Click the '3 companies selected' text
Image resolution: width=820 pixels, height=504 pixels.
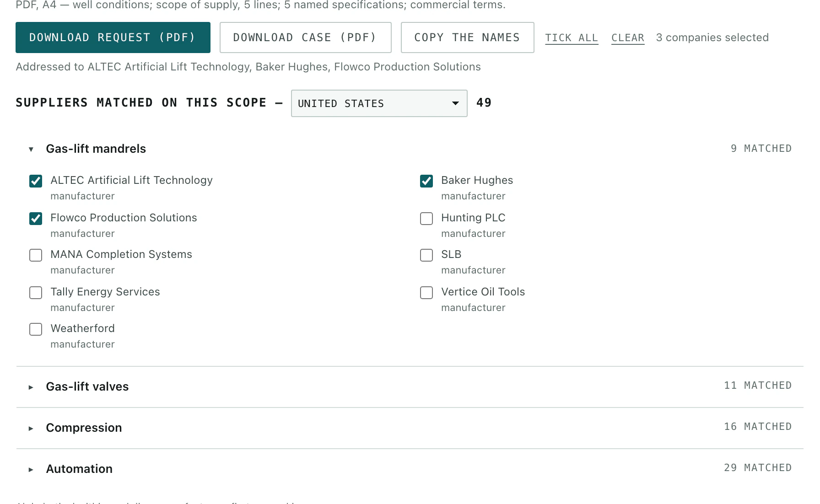tap(712, 38)
